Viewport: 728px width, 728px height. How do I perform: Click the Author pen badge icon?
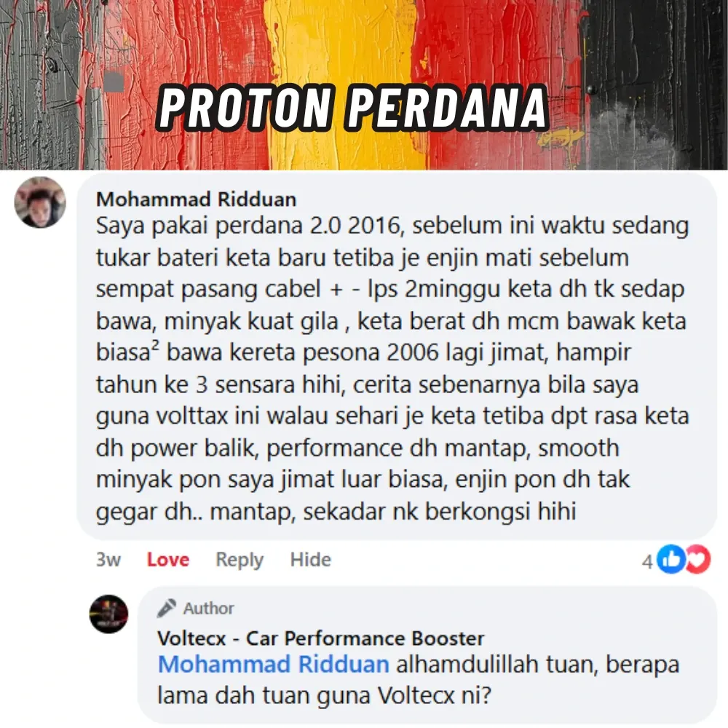[x=166, y=608]
